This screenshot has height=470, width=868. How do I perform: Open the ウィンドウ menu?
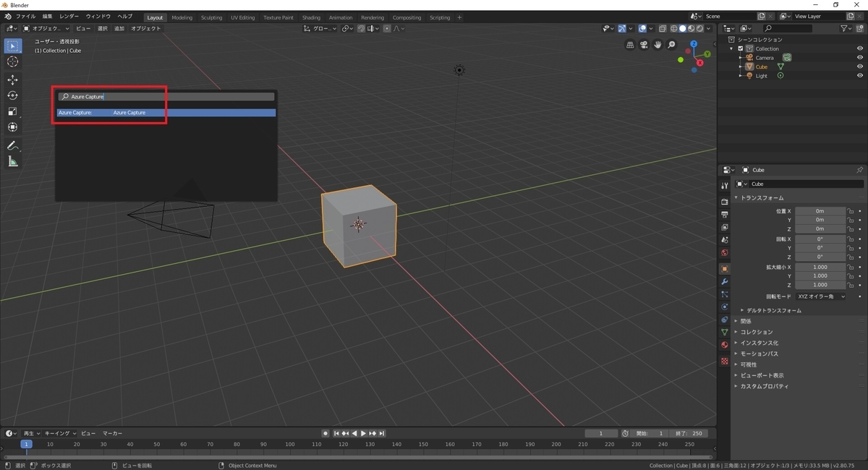98,16
